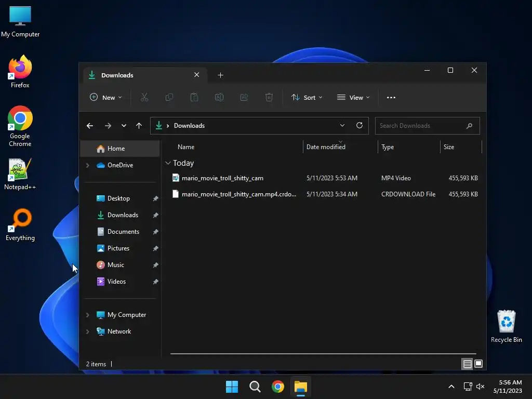Viewport: 532px width, 399px height.
Task: Open the Sort dropdown
Action: [307, 97]
